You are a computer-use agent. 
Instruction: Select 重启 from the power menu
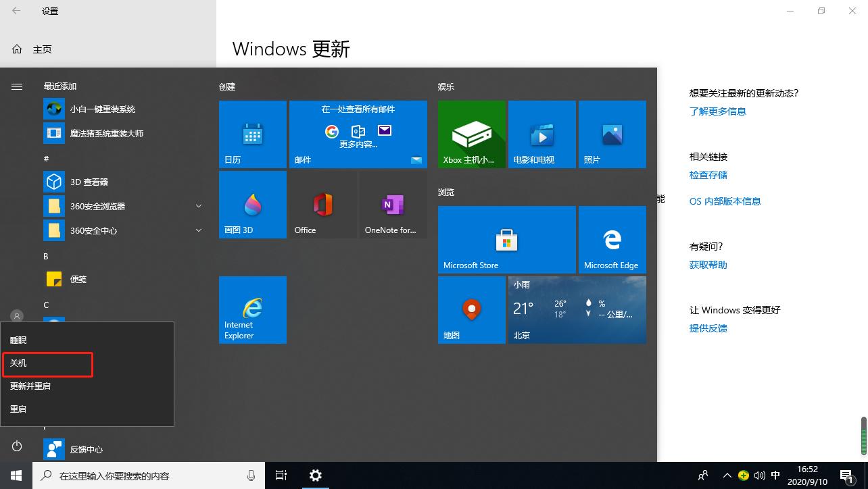(x=18, y=409)
